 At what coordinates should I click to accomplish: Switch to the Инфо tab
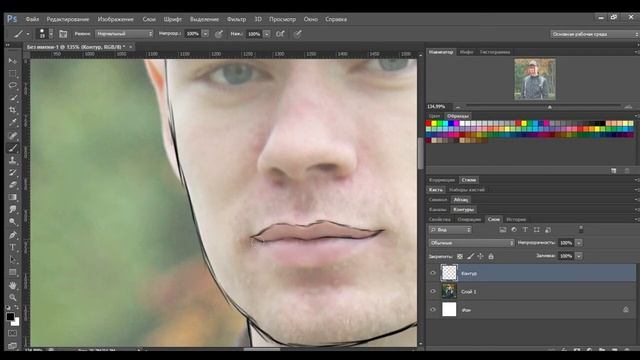466,52
